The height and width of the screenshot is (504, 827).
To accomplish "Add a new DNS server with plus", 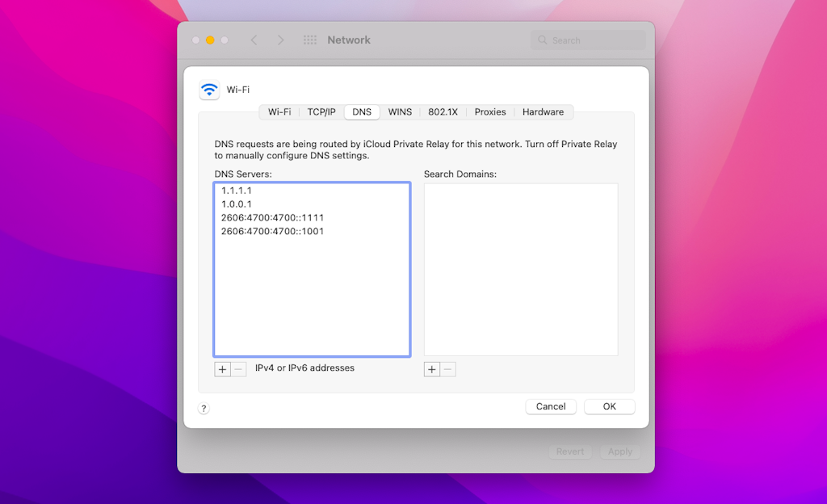I will (222, 369).
